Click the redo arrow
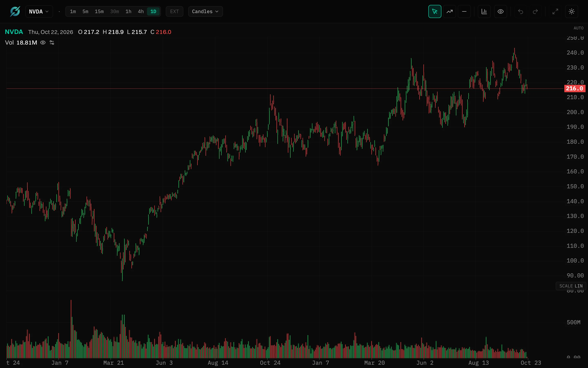This screenshot has height=368, width=588. coord(535,11)
